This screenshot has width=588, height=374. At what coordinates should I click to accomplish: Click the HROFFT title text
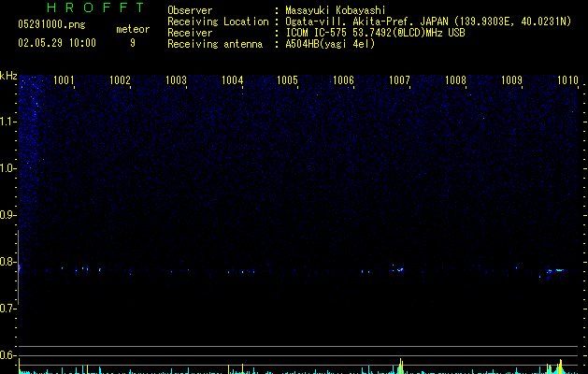point(96,7)
